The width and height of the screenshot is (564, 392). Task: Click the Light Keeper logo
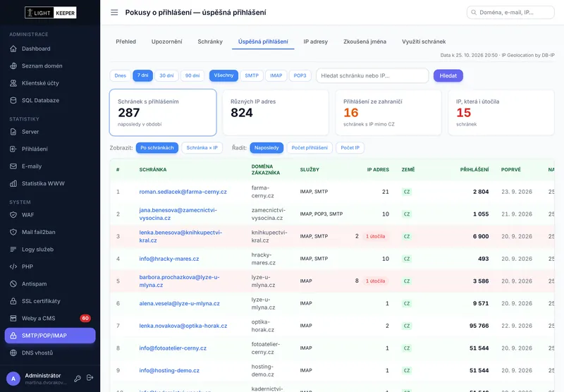pyautogui.click(x=50, y=13)
